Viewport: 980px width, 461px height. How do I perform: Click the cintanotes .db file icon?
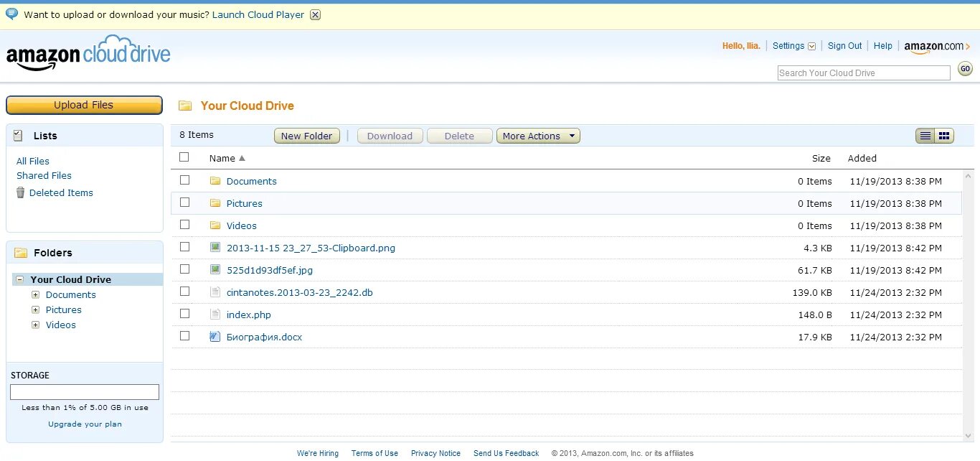[215, 292]
